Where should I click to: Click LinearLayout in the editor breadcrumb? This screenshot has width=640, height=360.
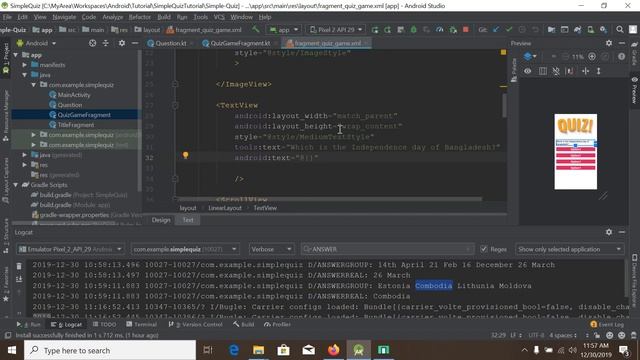point(225,208)
